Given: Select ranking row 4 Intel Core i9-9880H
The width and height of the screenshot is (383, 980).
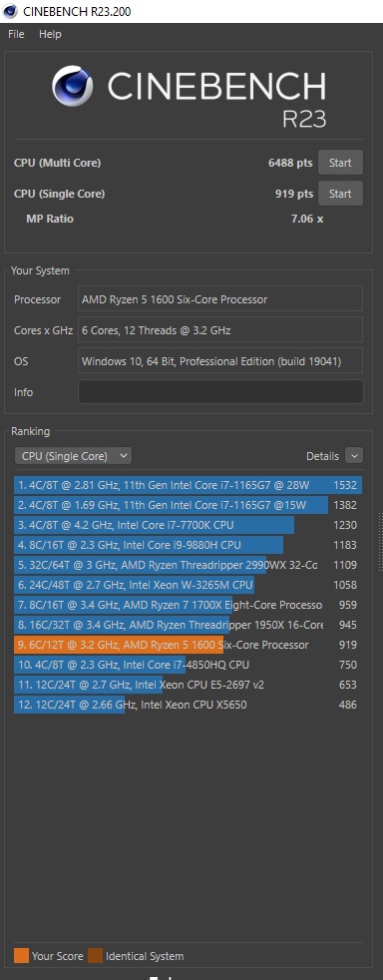Looking at the screenshot, I should coord(189,545).
